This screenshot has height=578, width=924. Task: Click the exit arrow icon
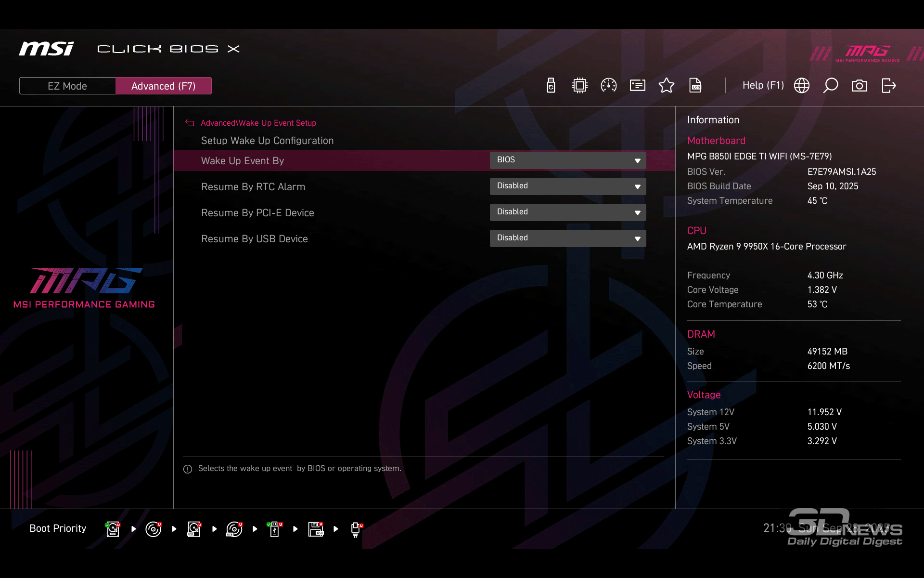tap(888, 86)
